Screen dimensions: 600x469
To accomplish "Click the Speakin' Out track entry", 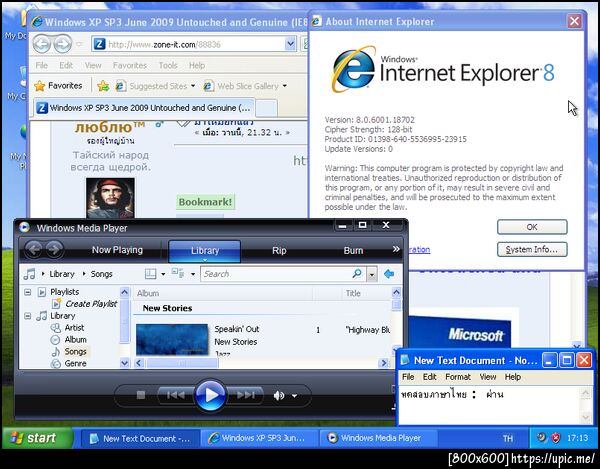I will pos(236,329).
